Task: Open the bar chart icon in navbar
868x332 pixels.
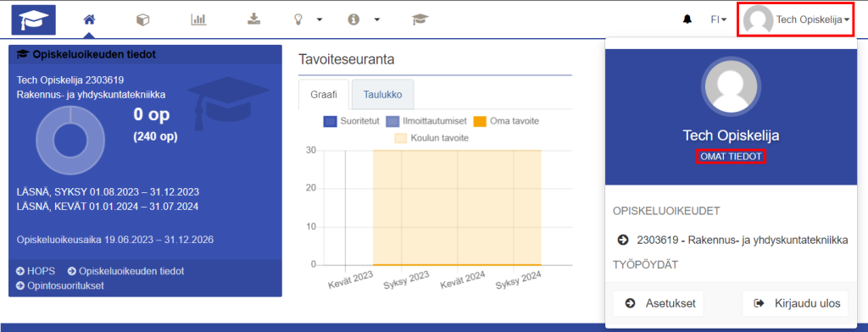Action: [x=198, y=19]
